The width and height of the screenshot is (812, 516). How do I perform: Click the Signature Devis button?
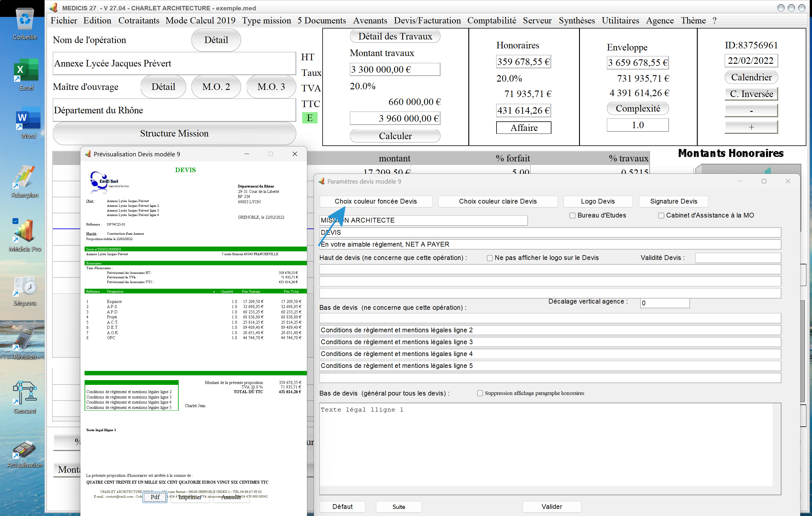(x=673, y=201)
